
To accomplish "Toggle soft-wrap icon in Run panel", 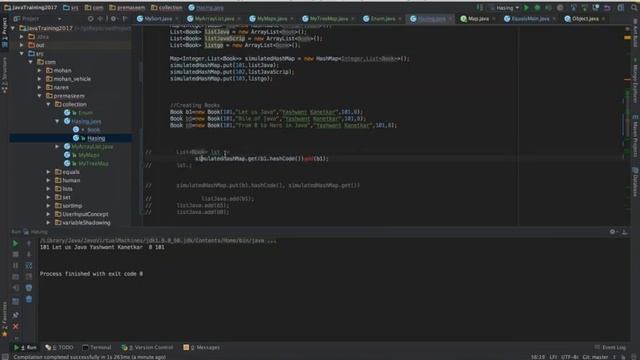I will pos(29,265).
